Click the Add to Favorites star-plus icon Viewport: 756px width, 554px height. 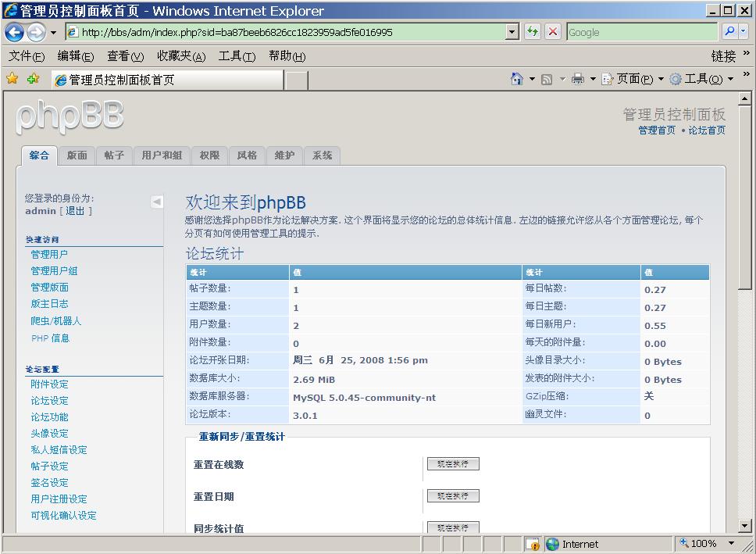tap(34, 79)
